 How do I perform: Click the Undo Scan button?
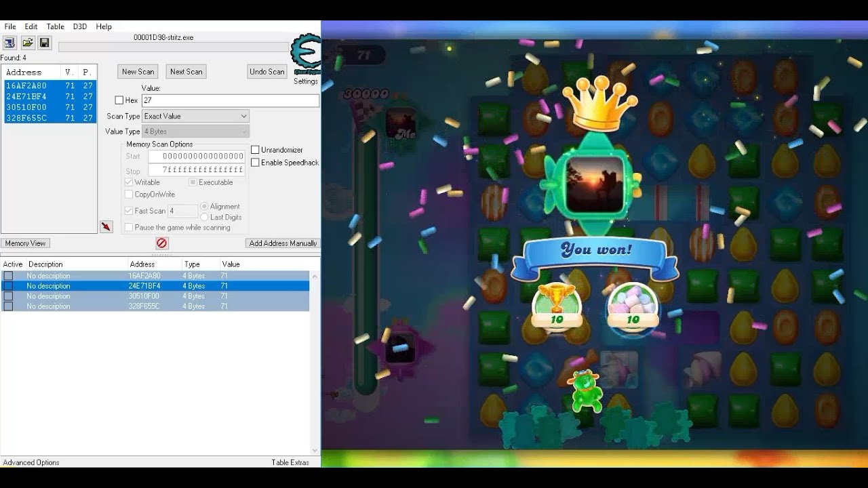coord(267,72)
